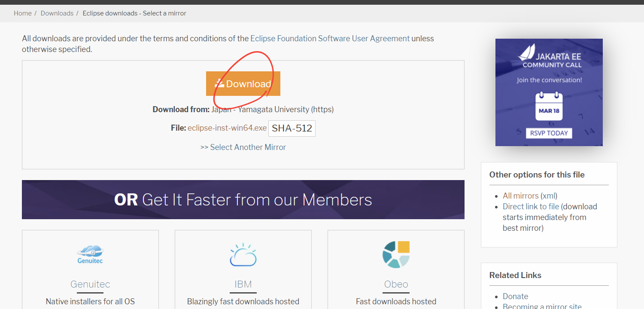Click Select Another Mirror link
Screen dimensions: 644x309
(x=243, y=147)
